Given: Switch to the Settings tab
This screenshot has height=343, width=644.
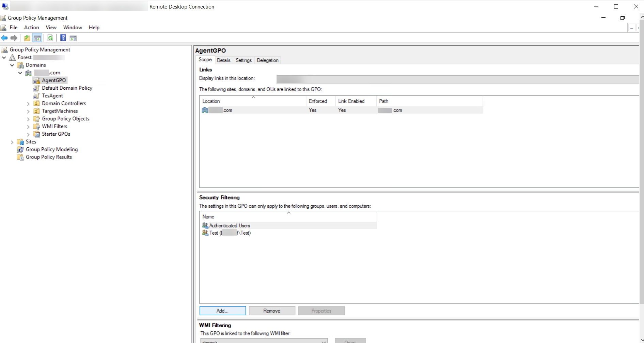Looking at the screenshot, I should pyautogui.click(x=244, y=60).
